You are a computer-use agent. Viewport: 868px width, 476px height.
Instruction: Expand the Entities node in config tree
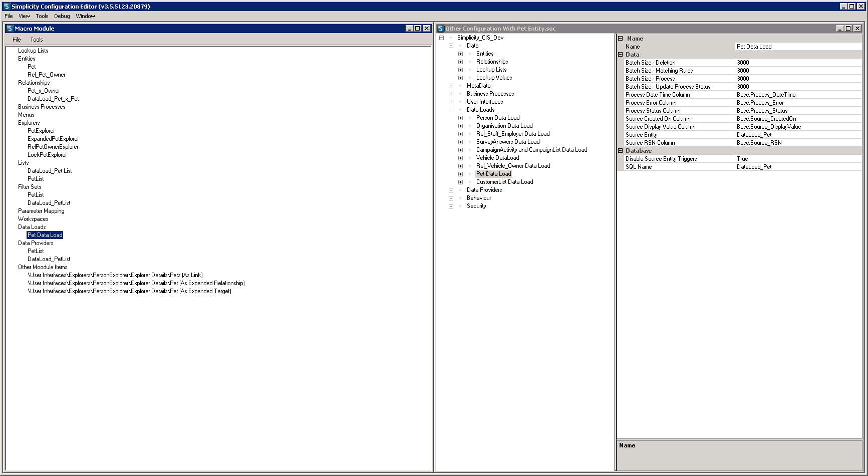[x=460, y=54]
